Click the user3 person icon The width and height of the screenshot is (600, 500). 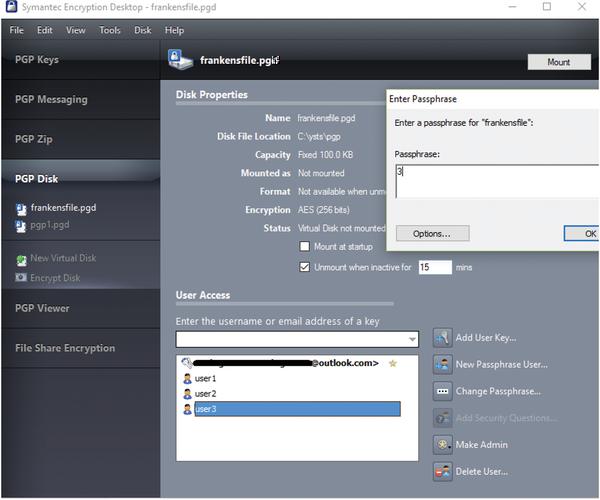pos(187,409)
